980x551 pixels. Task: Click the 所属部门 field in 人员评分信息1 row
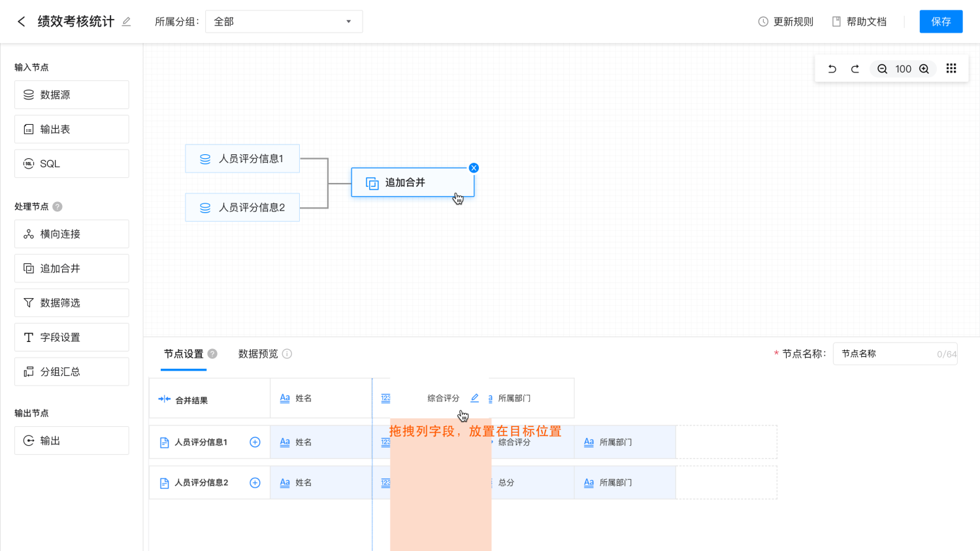(x=625, y=442)
